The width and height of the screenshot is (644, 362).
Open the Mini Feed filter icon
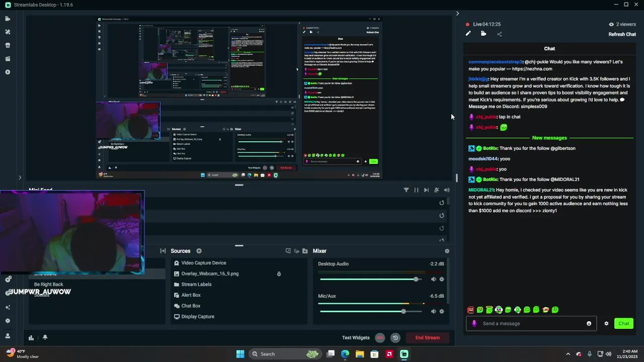(x=406, y=190)
